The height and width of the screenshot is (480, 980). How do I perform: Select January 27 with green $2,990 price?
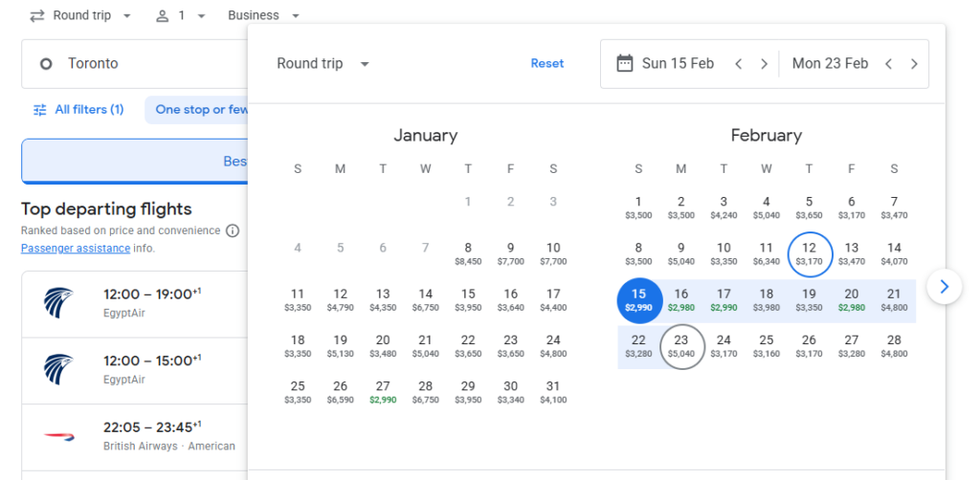click(x=383, y=392)
